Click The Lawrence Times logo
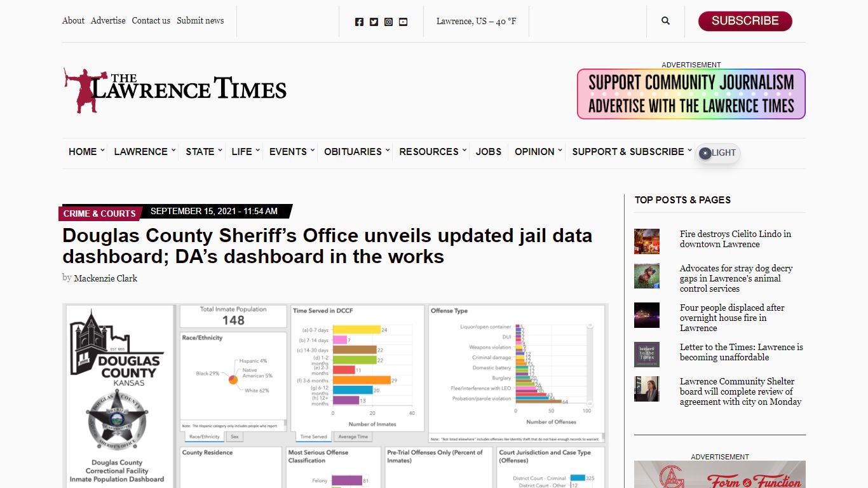This screenshot has height=488, width=868. tap(175, 91)
